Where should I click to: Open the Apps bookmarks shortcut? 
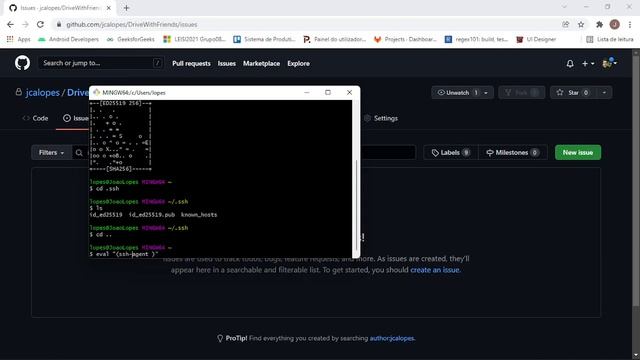pos(19,39)
